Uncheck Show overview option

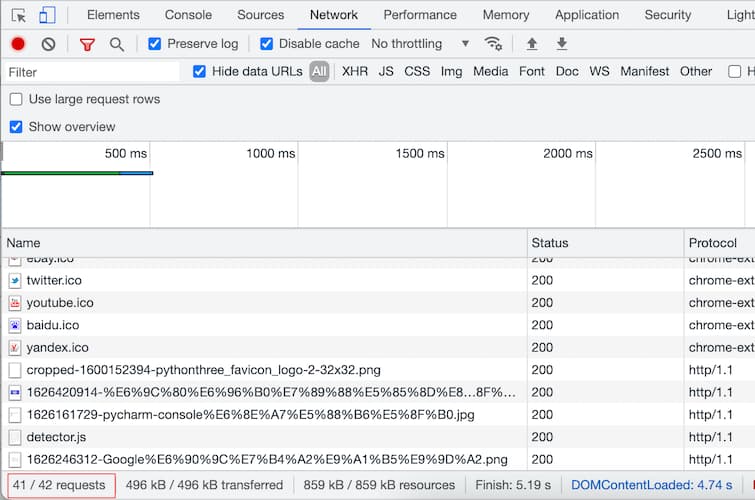[x=16, y=127]
